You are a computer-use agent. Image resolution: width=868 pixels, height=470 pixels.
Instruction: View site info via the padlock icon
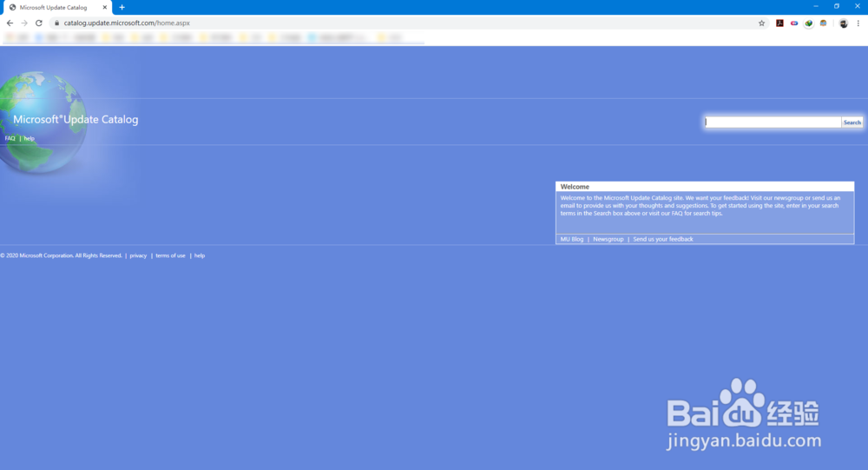(x=56, y=23)
